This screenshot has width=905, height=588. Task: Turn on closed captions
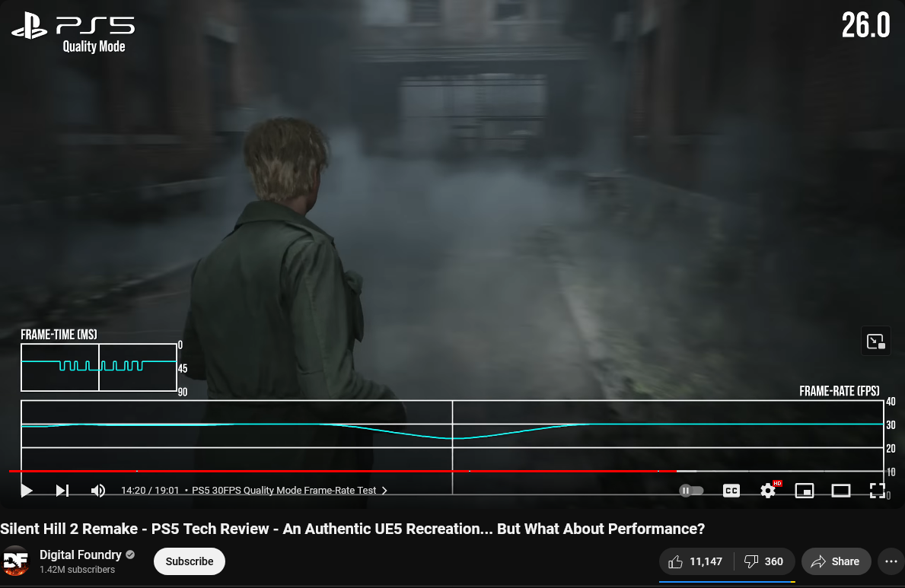(731, 491)
